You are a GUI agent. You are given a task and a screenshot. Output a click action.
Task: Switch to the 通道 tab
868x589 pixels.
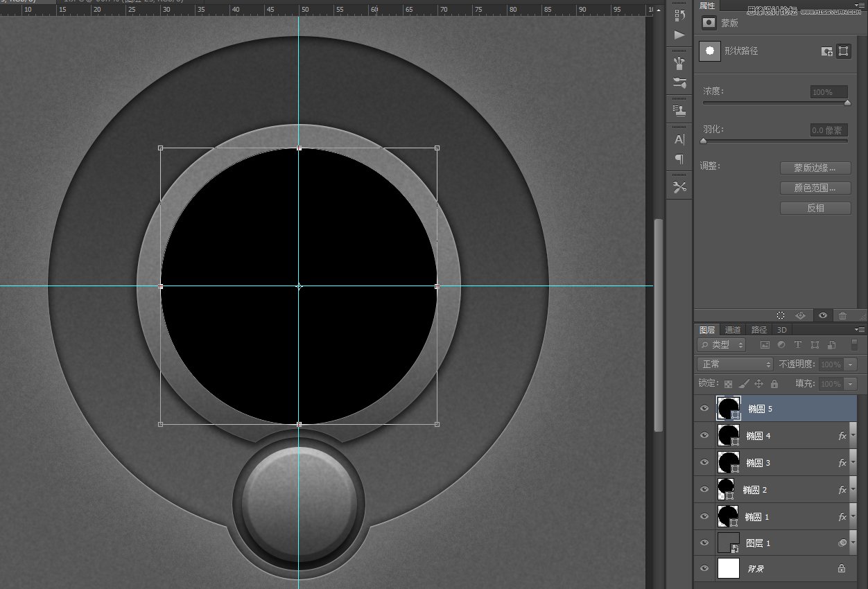pos(732,330)
